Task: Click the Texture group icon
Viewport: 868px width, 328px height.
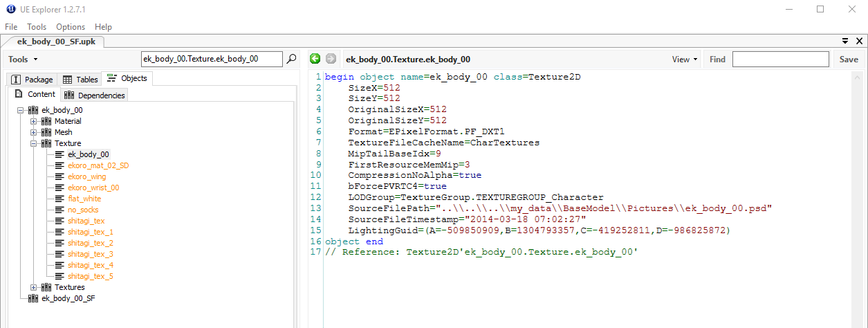Action: pos(46,143)
